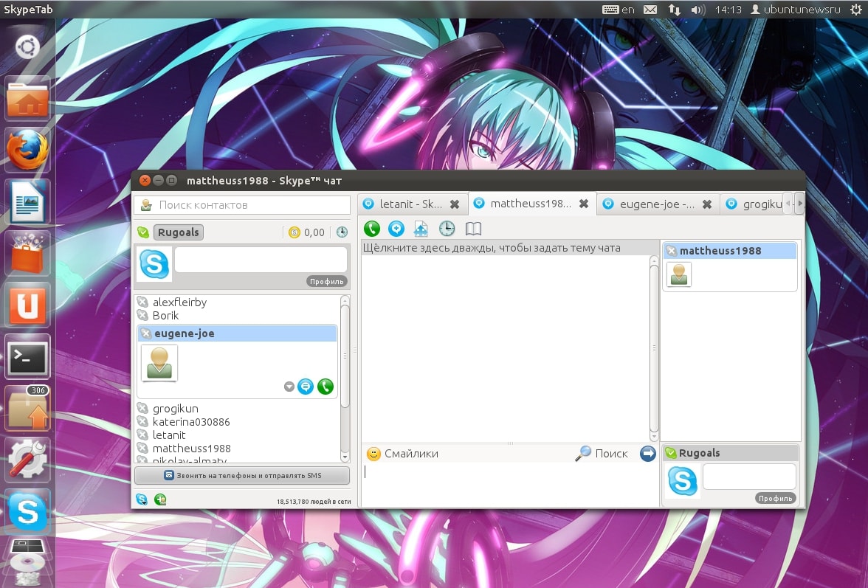Click the Rugoals name button in contacts panel
Viewport: 868px width, 588px height.
[x=179, y=232]
